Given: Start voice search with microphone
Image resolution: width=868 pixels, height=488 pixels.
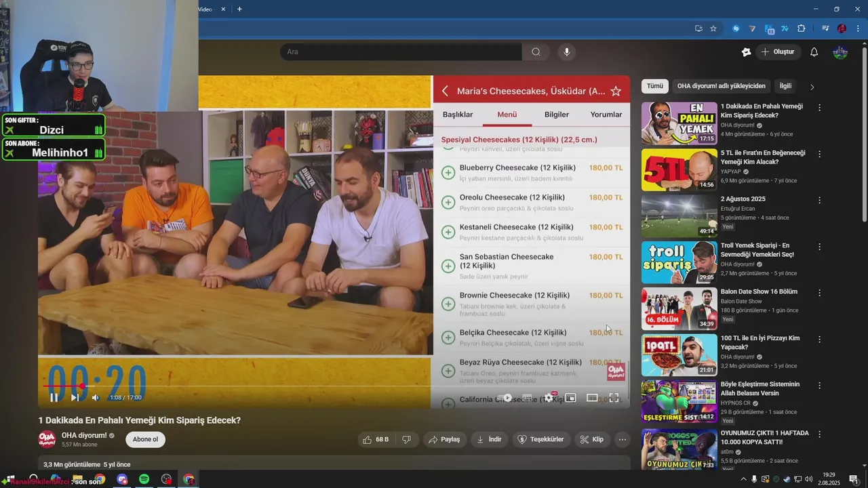Looking at the screenshot, I should pyautogui.click(x=567, y=52).
